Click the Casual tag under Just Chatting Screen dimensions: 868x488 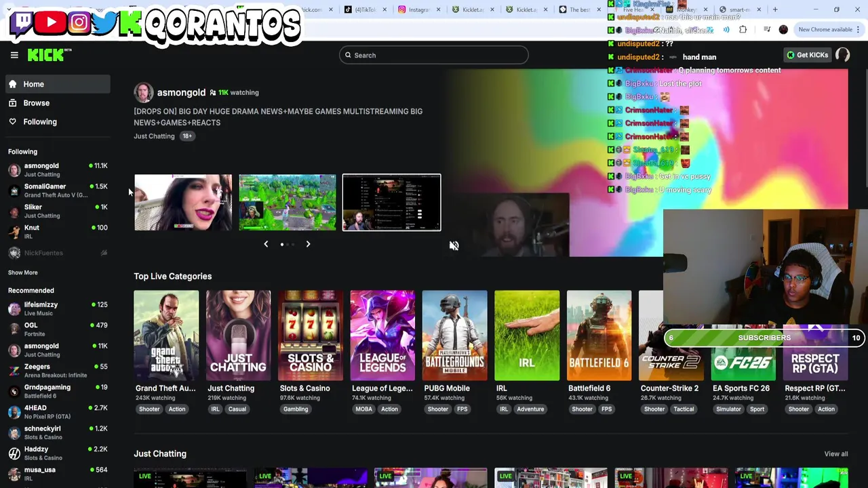(x=237, y=409)
